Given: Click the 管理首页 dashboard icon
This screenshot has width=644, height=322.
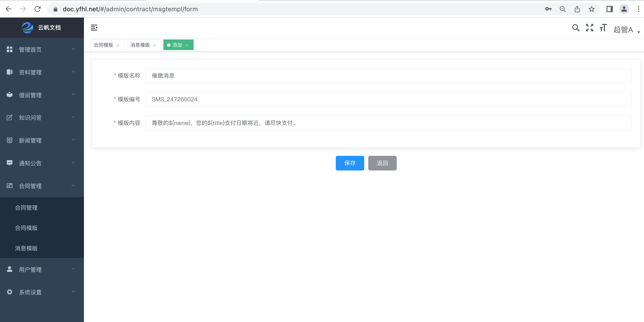Looking at the screenshot, I should 9,49.
